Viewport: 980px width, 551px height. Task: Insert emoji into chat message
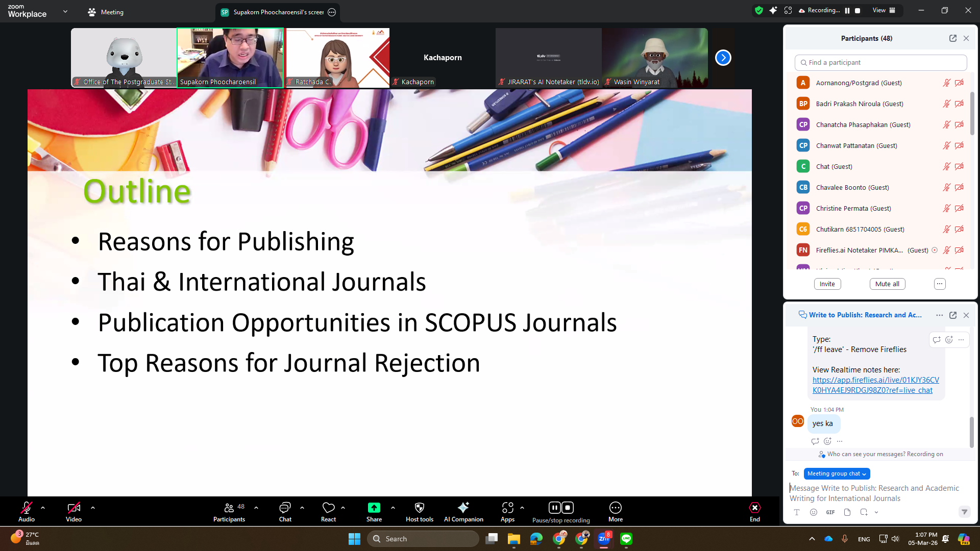coord(814,512)
